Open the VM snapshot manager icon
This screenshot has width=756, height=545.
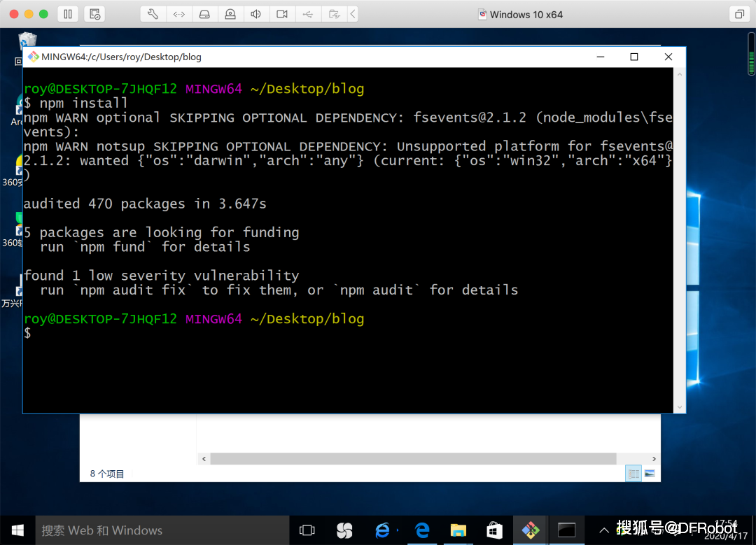click(x=94, y=14)
